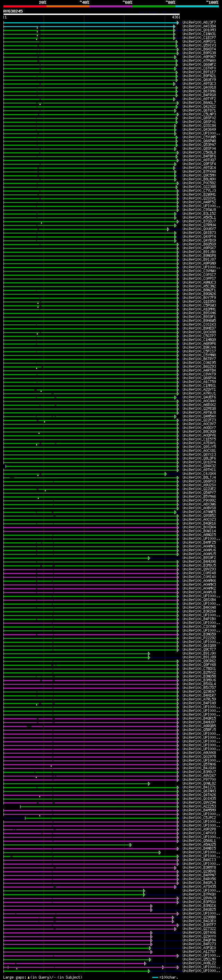Open hit UniRef100_A4S3D4
This screenshot has height=980, width=222.
199,27
